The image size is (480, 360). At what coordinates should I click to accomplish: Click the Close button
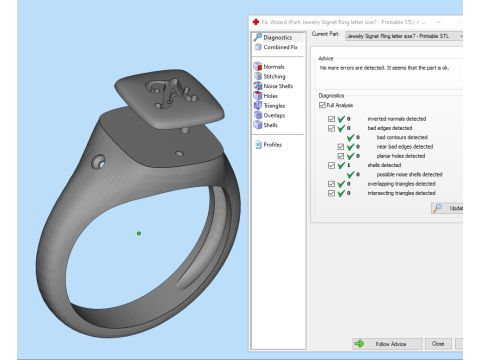[x=438, y=344]
